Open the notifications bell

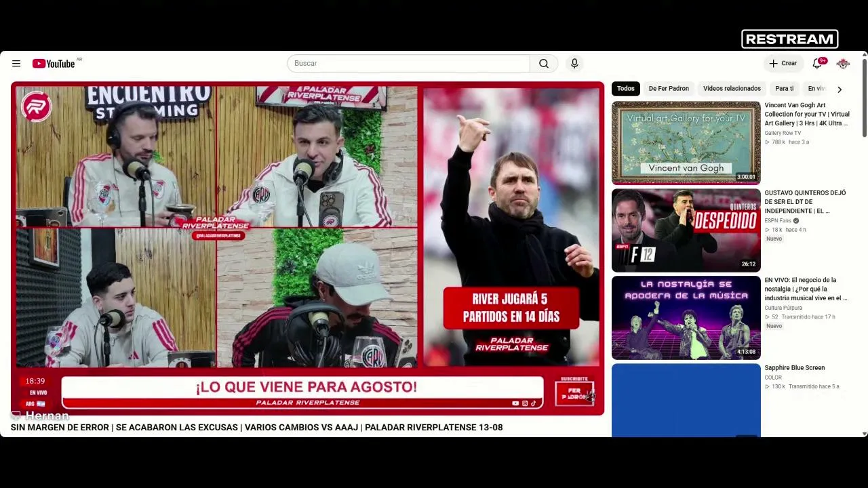(x=818, y=63)
